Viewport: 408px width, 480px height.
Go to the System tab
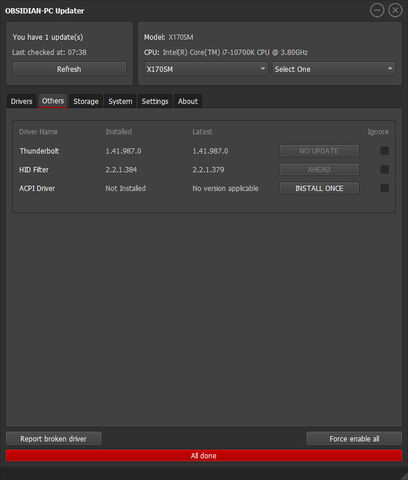(x=120, y=101)
